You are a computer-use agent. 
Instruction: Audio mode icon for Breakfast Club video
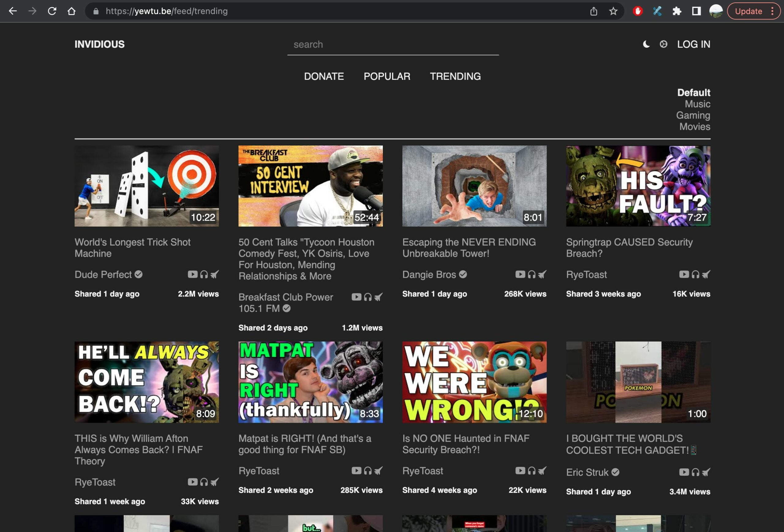coord(368,297)
